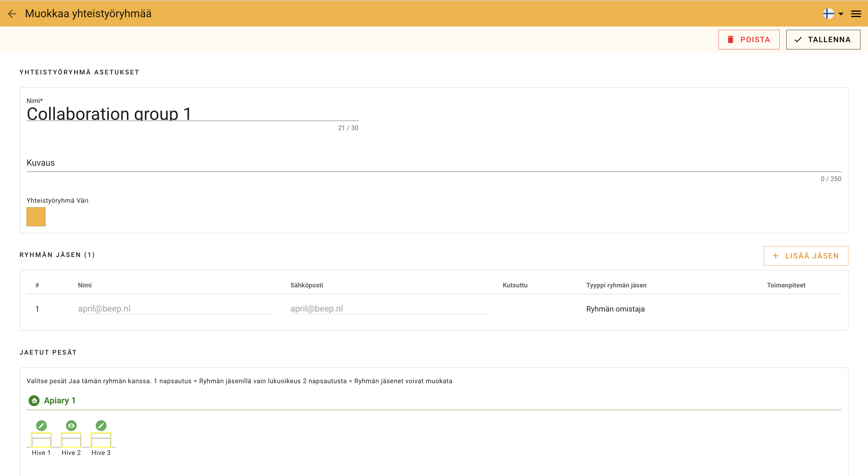This screenshot has width=868, height=476.
Task: Click the eye view-only badge above Hive 2
Action: [x=71, y=425]
